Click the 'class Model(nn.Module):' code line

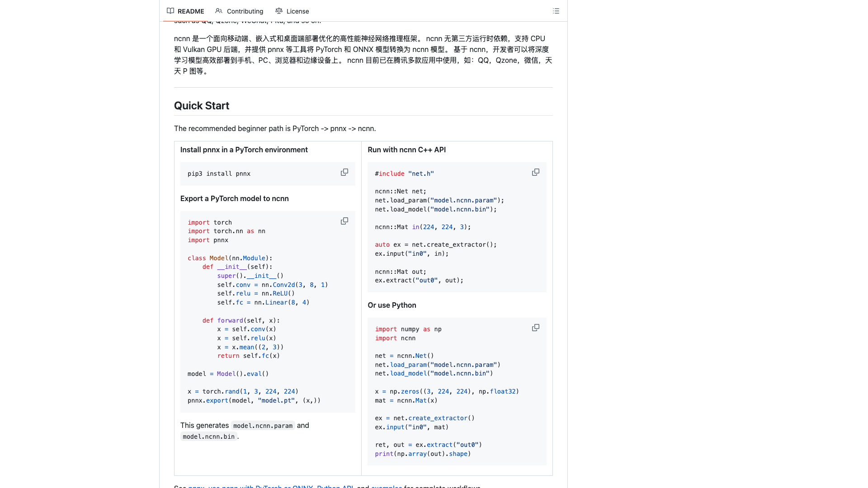[230, 258]
